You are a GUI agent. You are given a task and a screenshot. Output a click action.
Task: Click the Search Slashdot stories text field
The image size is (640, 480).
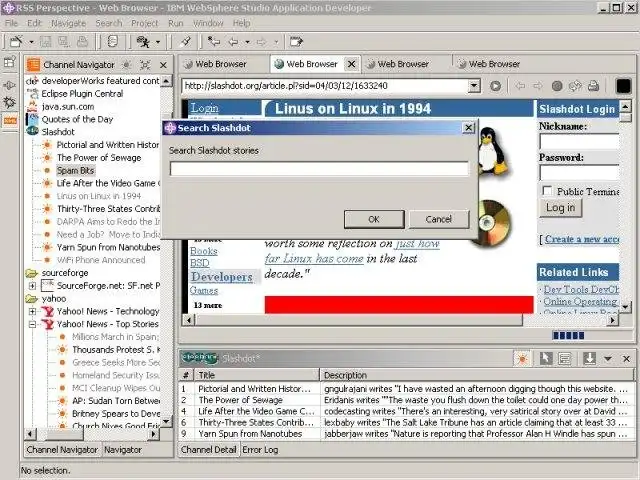tap(319, 169)
